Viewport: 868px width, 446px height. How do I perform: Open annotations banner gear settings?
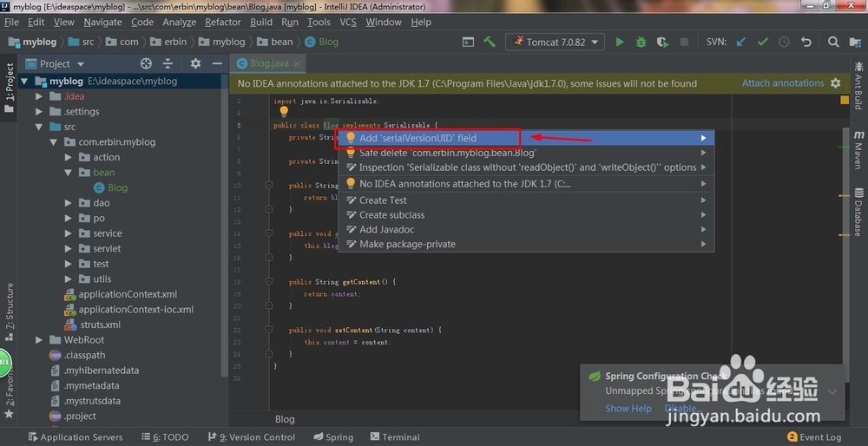(835, 83)
